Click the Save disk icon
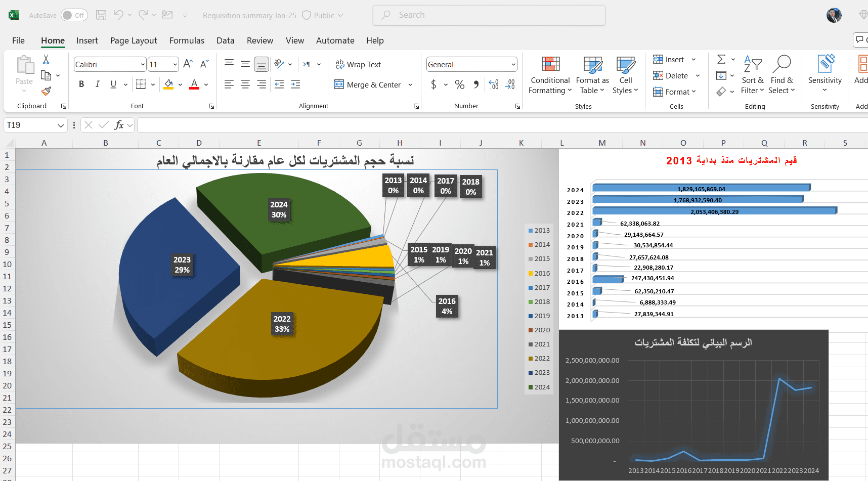 (101, 15)
